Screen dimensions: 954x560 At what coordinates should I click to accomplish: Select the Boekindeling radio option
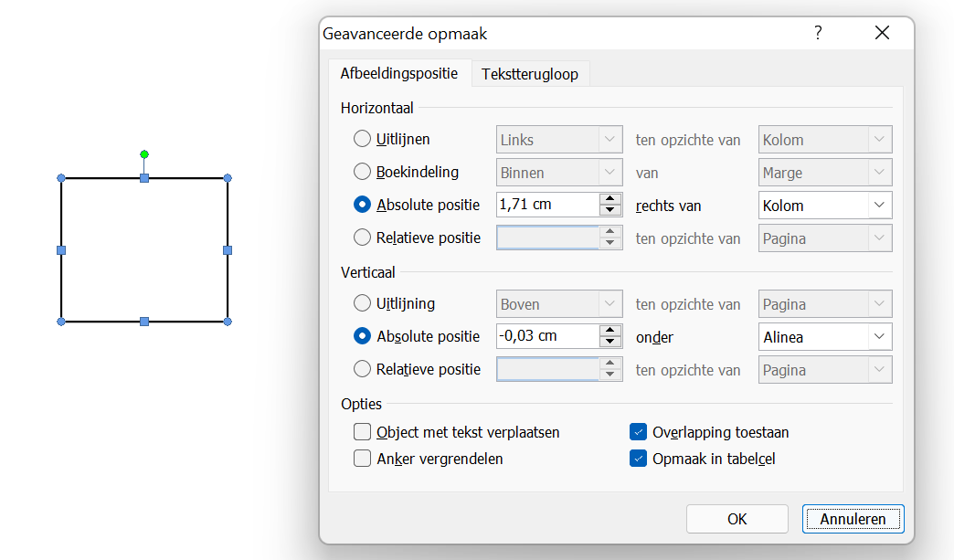point(362,173)
